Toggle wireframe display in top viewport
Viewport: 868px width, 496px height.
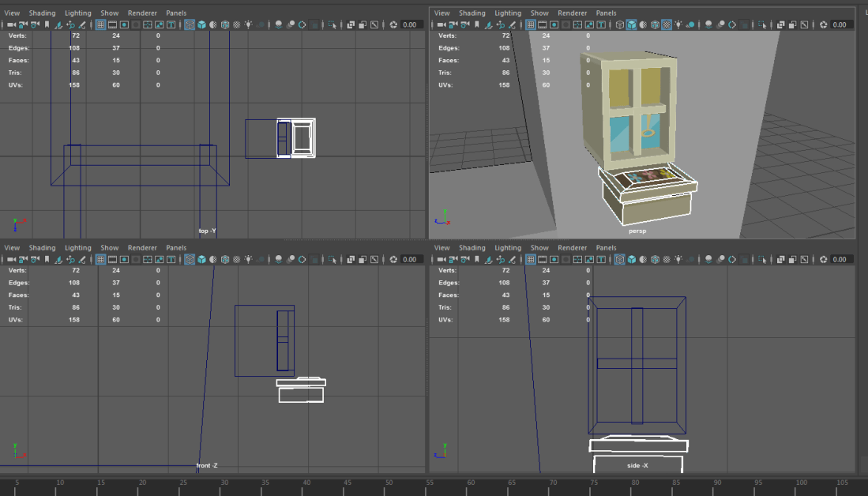pyautogui.click(x=190, y=24)
